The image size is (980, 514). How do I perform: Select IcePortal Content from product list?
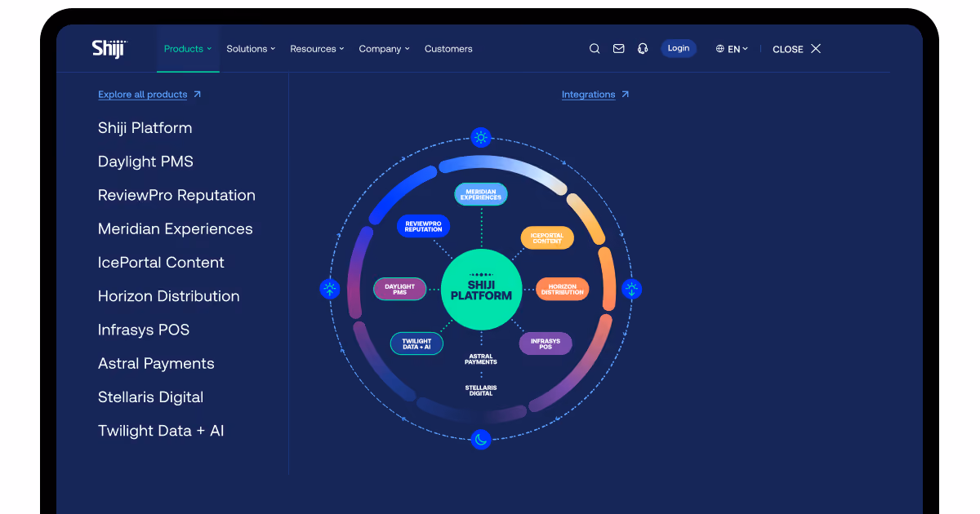coord(161,263)
